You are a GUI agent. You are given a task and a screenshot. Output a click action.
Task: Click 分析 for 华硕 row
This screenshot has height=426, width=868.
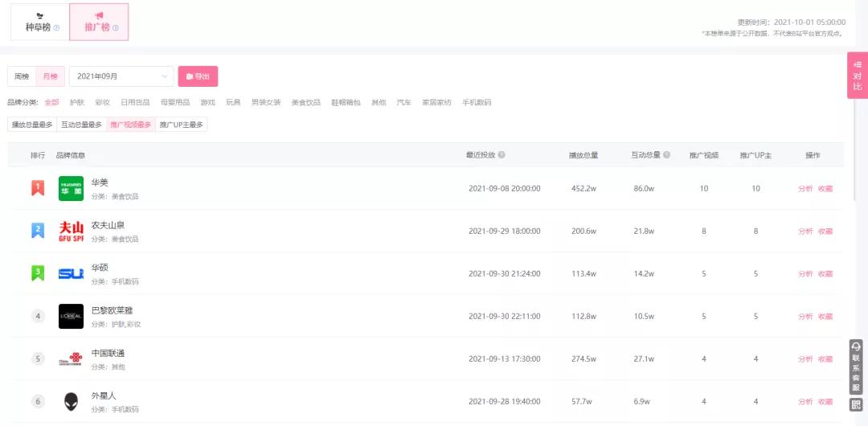coord(805,274)
